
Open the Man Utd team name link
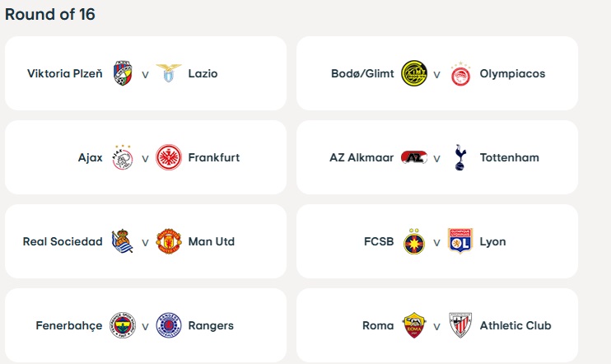point(211,241)
